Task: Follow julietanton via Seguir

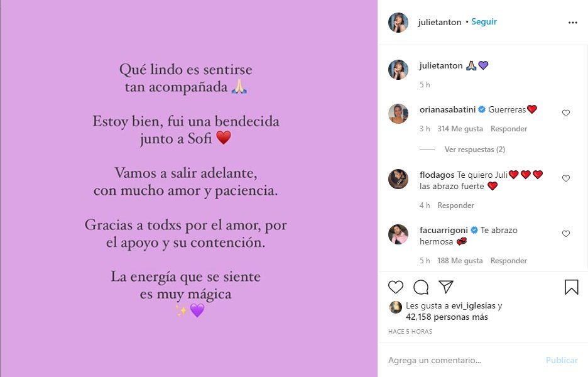Action: click(x=484, y=22)
